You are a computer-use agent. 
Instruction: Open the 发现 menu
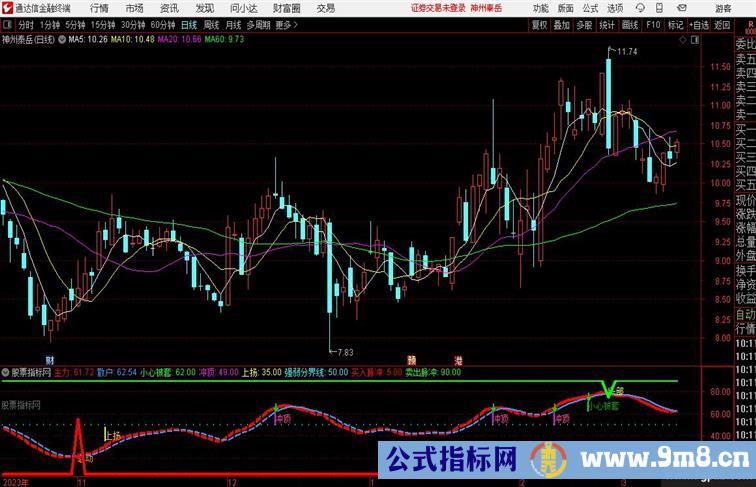pyautogui.click(x=204, y=8)
